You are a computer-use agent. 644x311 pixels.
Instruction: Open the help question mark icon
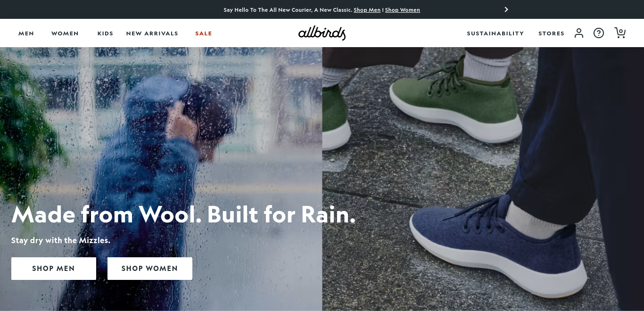pos(599,33)
